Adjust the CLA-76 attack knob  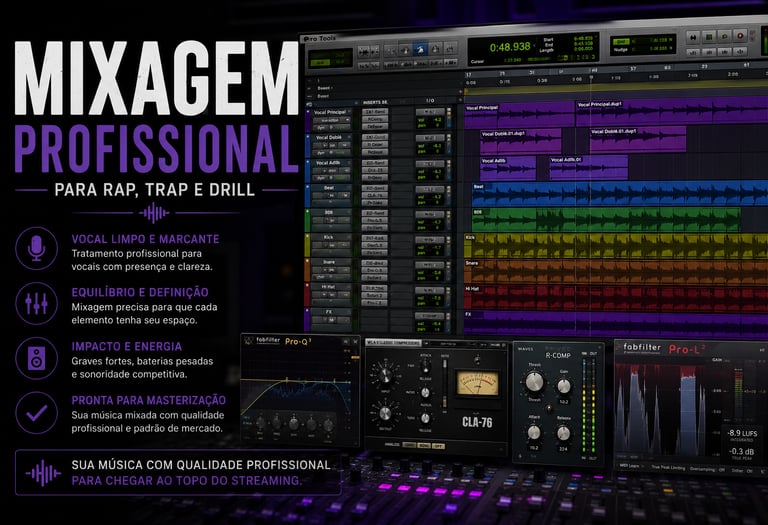click(426, 365)
